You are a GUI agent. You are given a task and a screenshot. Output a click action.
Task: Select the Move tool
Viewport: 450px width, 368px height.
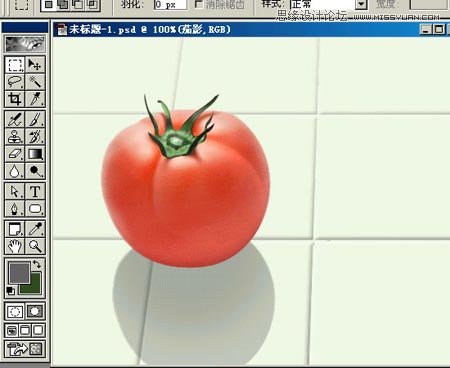(35, 64)
